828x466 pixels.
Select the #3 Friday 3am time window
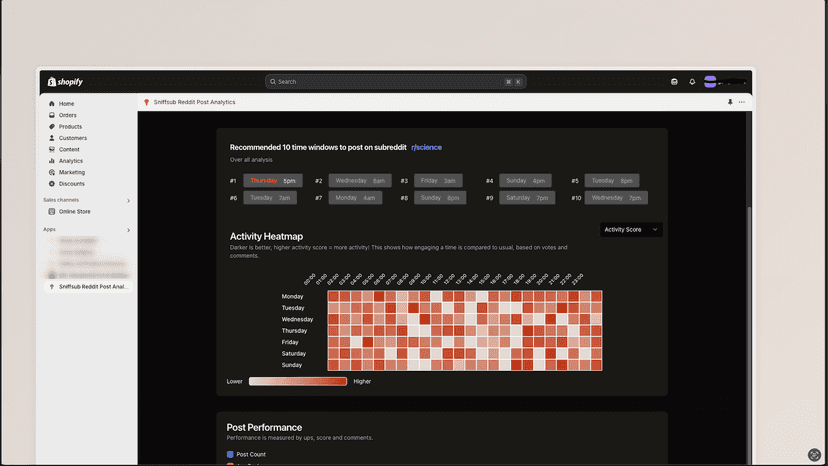(438, 181)
